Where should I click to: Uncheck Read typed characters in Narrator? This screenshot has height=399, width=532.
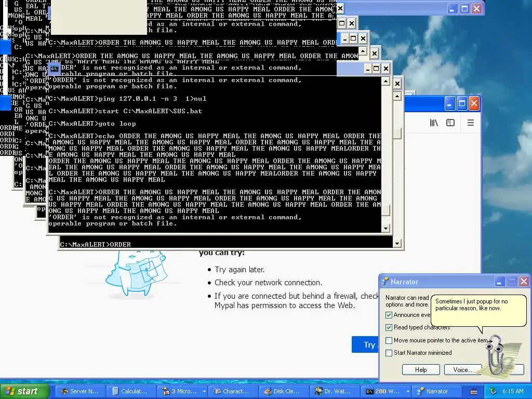coord(389,327)
